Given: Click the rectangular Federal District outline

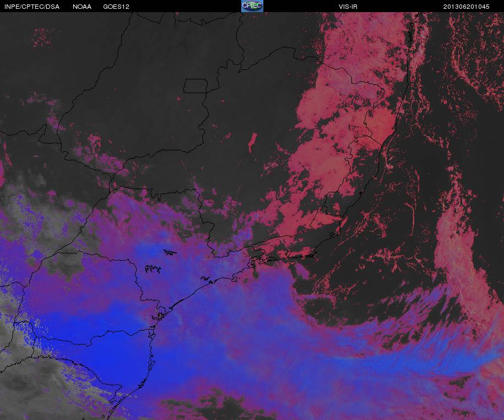Looking at the screenshot, I should 196,86.
